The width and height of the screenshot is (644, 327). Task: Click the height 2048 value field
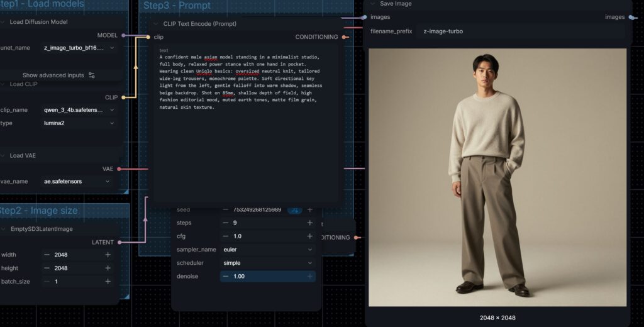77,268
